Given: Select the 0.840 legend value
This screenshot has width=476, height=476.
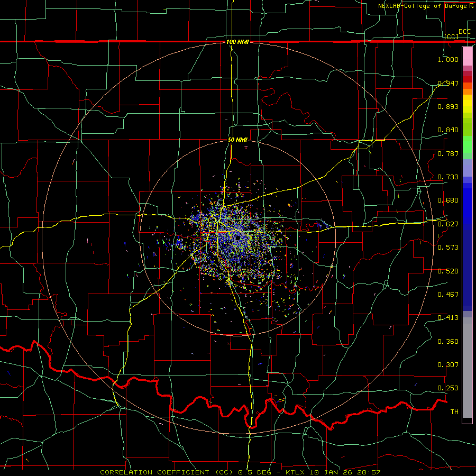Looking at the screenshot, I should pos(448,130).
